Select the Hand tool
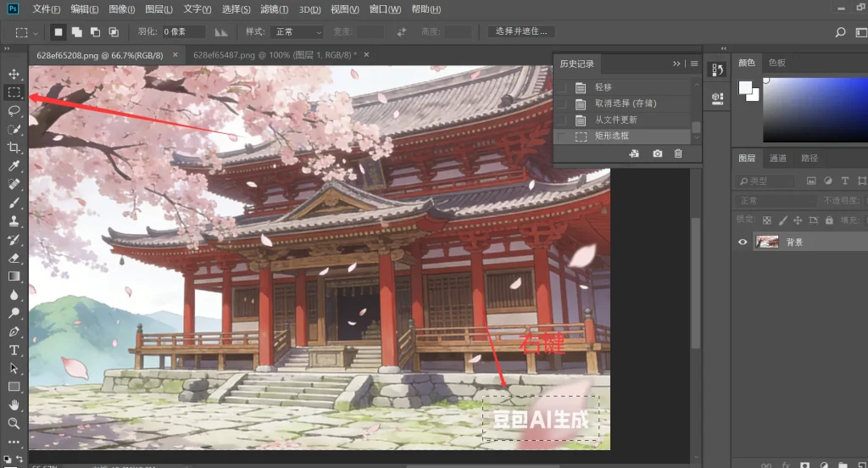Image resolution: width=868 pixels, height=468 pixels. click(14, 405)
